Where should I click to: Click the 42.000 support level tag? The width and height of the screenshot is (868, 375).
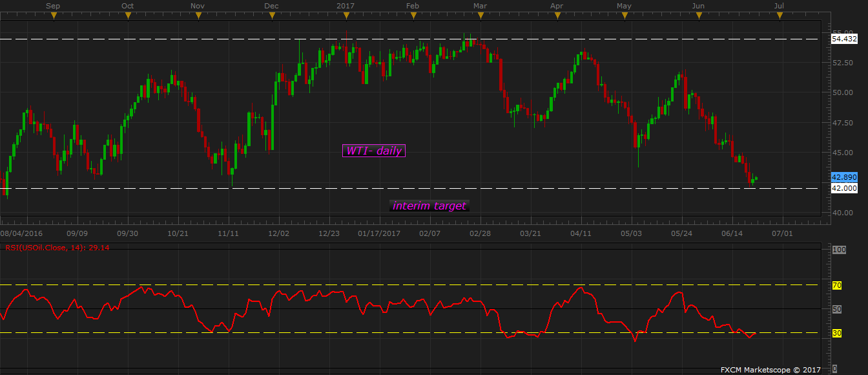click(x=844, y=188)
